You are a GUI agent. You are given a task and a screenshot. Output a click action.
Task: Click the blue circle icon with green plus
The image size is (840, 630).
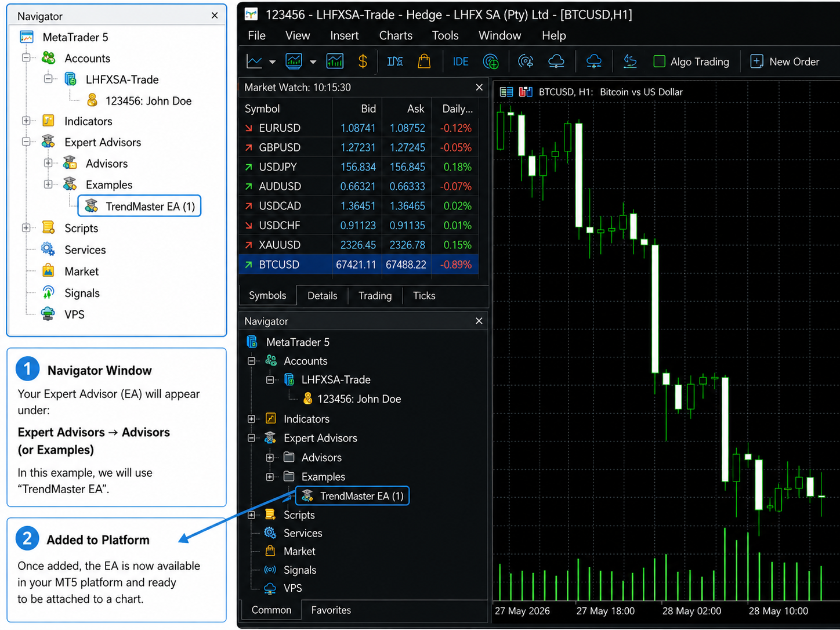[491, 61]
